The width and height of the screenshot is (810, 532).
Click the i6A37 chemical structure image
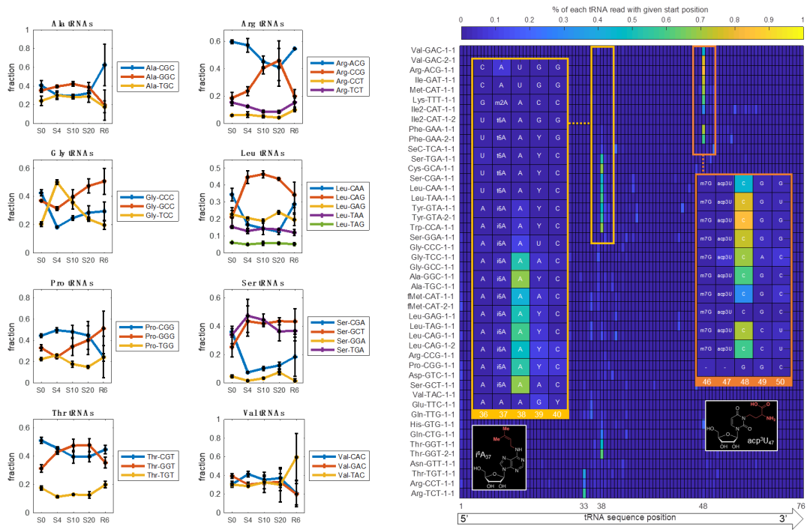pos(499,457)
